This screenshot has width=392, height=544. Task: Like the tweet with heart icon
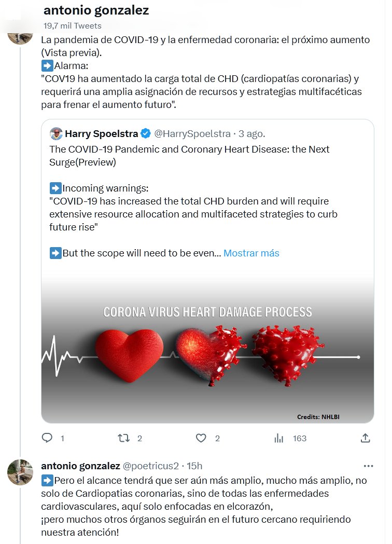(201, 438)
